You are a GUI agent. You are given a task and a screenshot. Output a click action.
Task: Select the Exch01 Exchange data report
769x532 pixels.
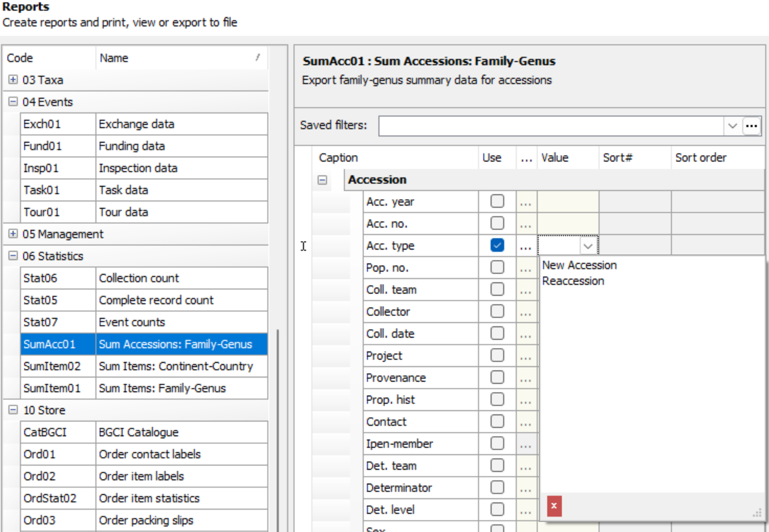(x=144, y=124)
